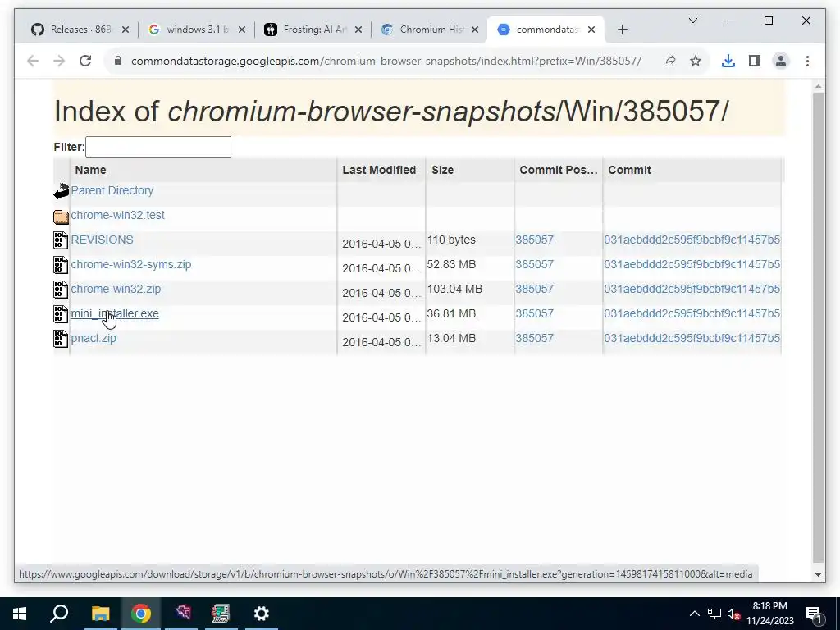840x630 pixels.
Task: Toggle Chrome side panel
Action: pos(755,61)
